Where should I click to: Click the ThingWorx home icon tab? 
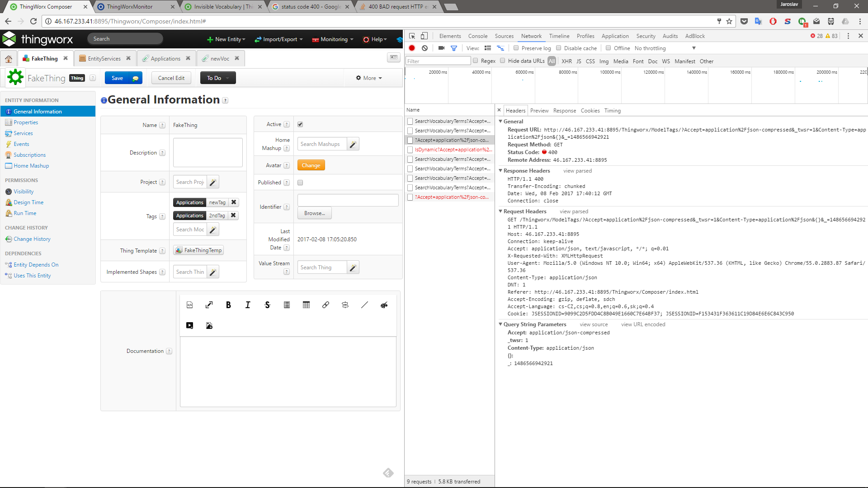9,59
